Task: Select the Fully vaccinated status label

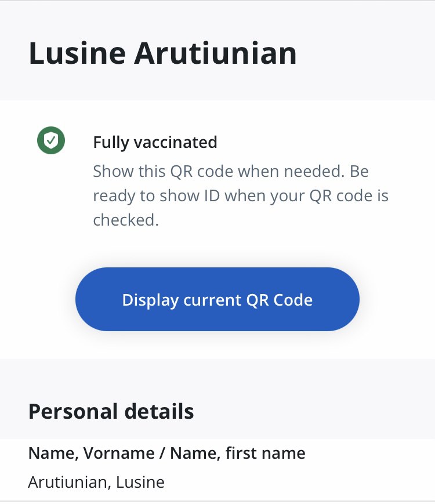Action: (155, 142)
